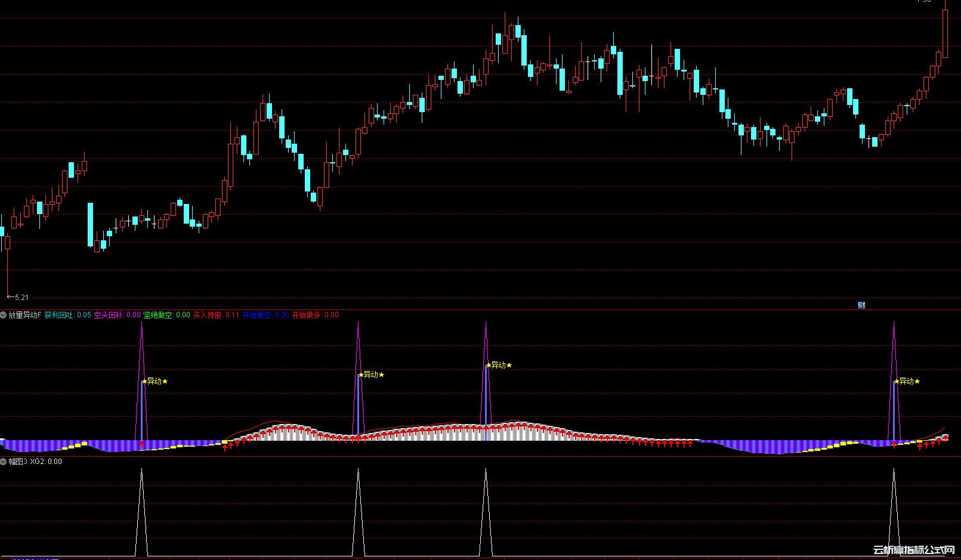The height and width of the screenshot is (560, 961).
Task: Select the 开始做空 blue indicator label
Action: 257,315
